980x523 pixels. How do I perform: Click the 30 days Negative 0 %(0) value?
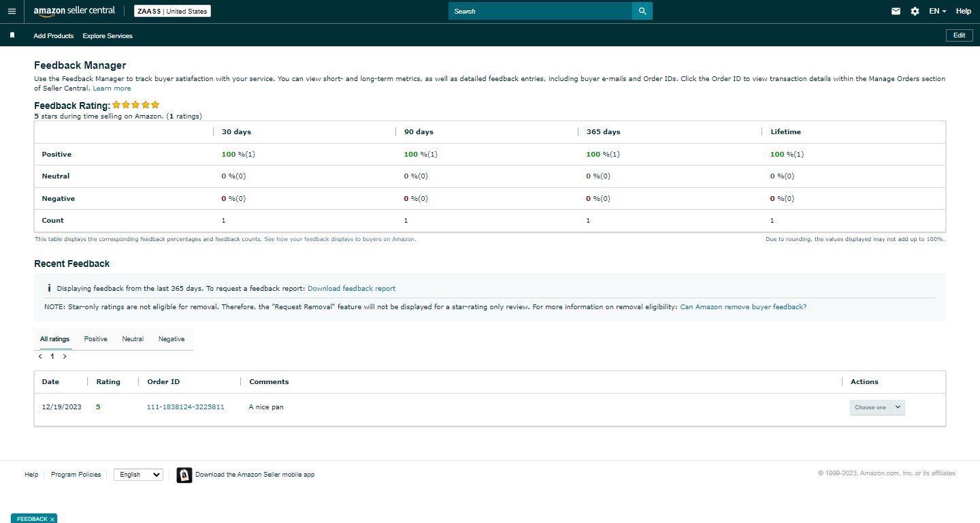click(233, 199)
